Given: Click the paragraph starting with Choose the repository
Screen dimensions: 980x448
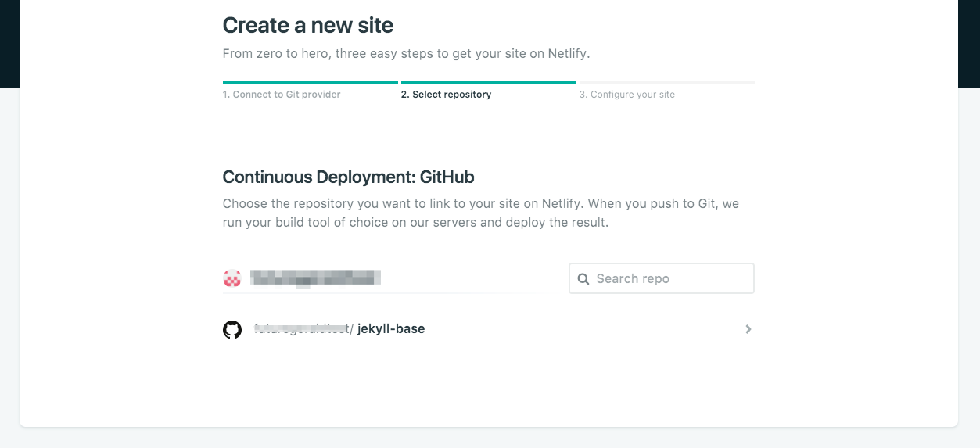Looking at the screenshot, I should 480,213.
